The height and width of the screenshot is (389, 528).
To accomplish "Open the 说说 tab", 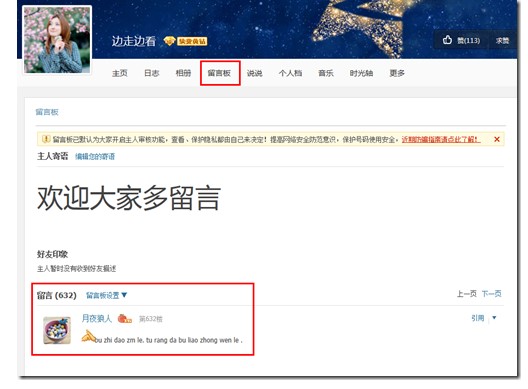I will (255, 73).
